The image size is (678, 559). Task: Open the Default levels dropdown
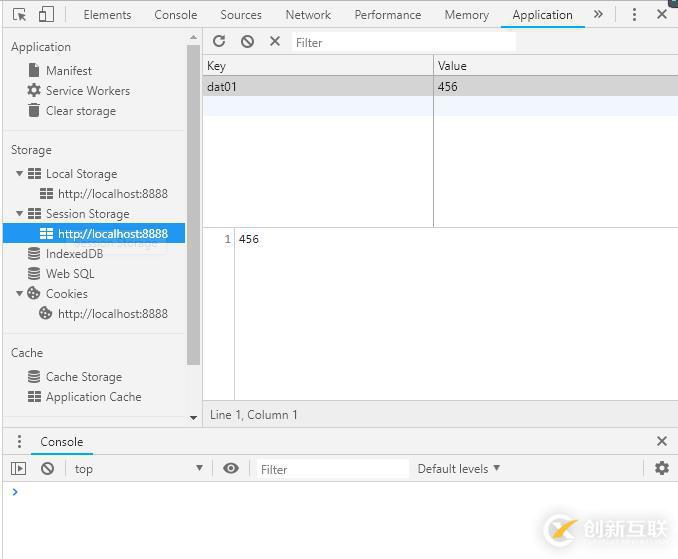pyautogui.click(x=459, y=469)
